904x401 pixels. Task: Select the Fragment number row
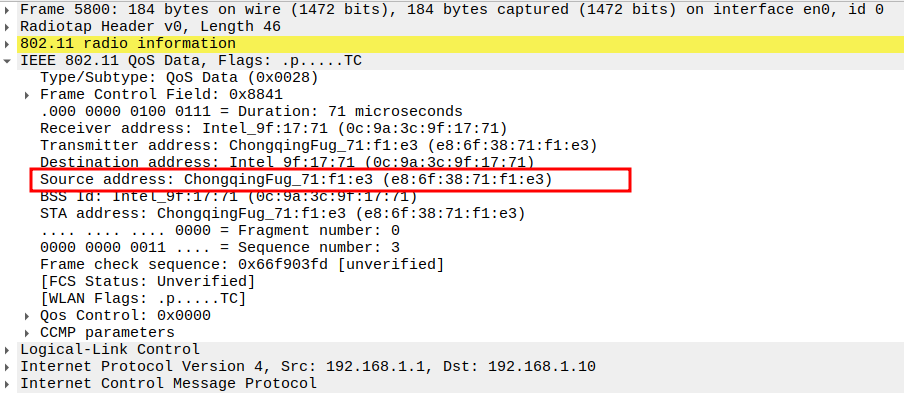click(x=220, y=230)
